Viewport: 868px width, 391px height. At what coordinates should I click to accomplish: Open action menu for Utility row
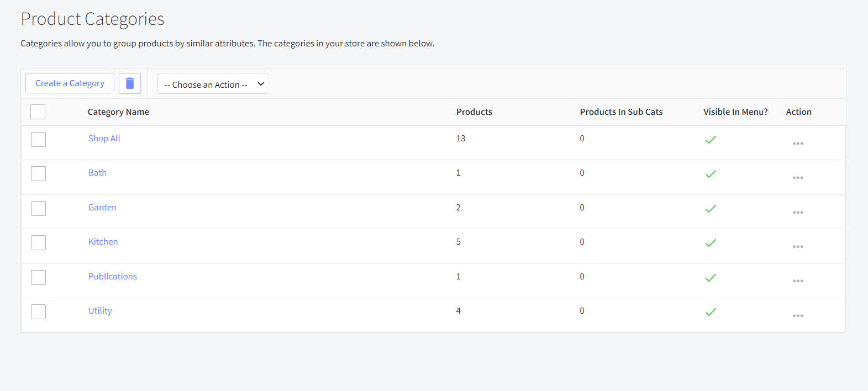[797, 316]
